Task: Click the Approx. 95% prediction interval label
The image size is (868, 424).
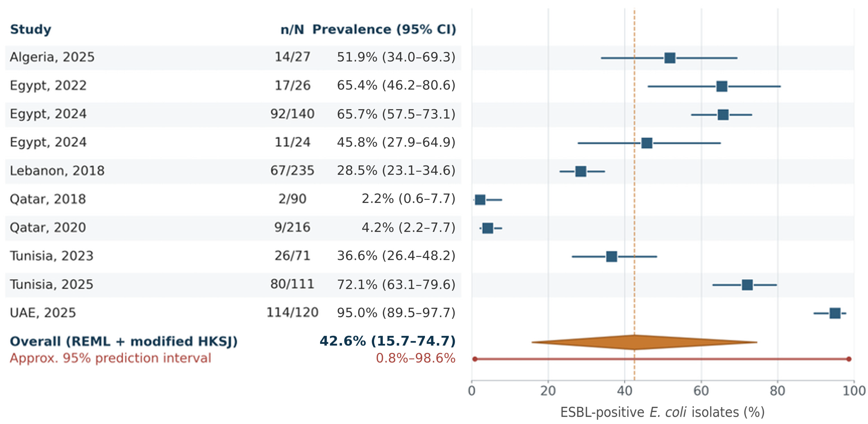Action: point(111,358)
